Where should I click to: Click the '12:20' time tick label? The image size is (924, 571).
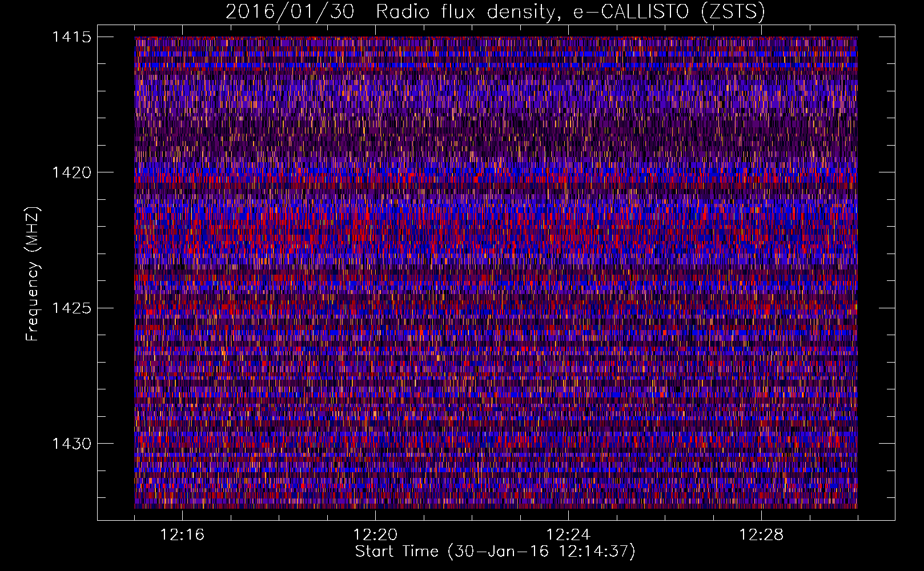376,534
